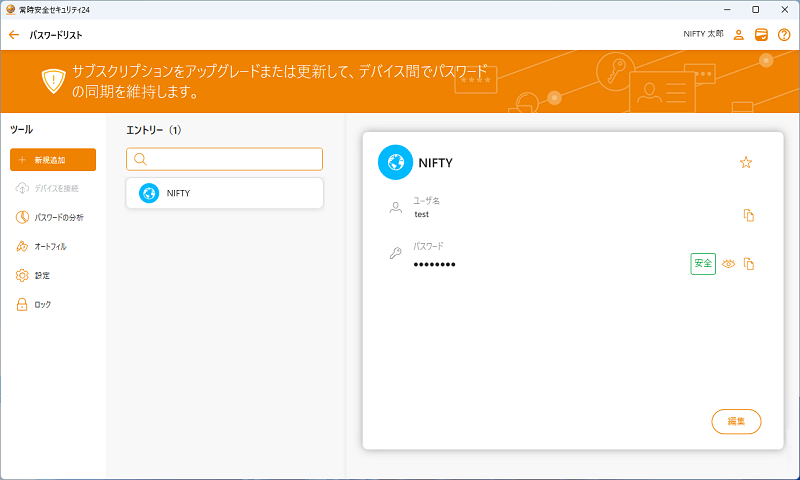Click the large globe icon in NIFTY details
Viewport: 800px width, 480px height.
point(395,162)
